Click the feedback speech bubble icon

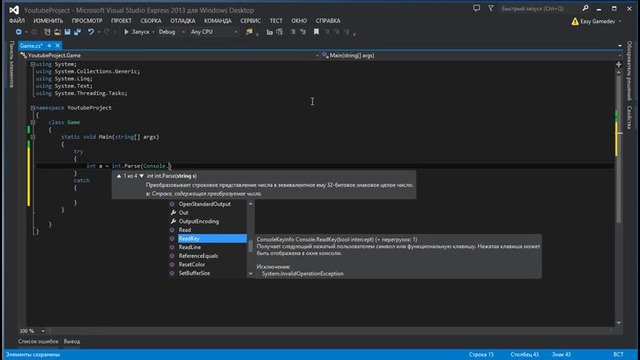(x=476, y=8)
